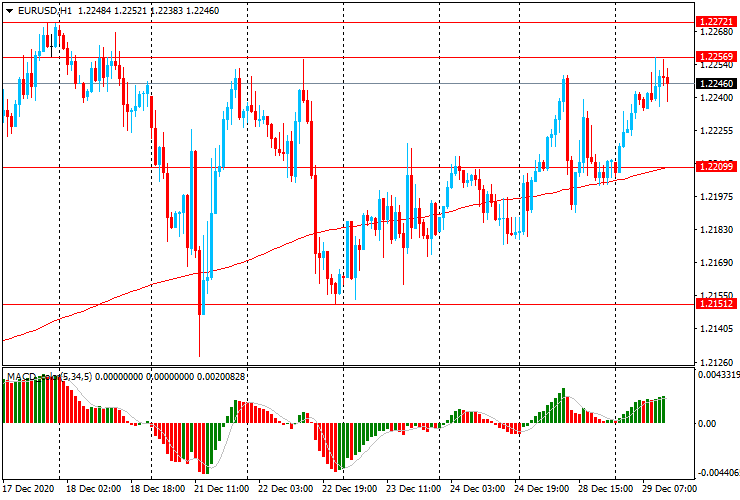Select the 1.22569 red price label
The width and height of the screenshot is (740, 500).
[717, 56]
